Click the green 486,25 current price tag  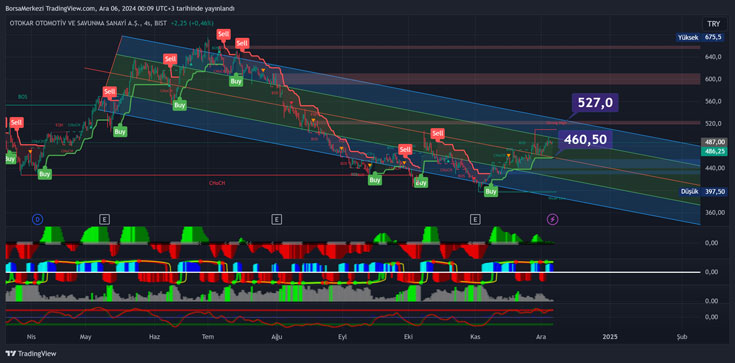pyautogui.click(x=714, y=151)
